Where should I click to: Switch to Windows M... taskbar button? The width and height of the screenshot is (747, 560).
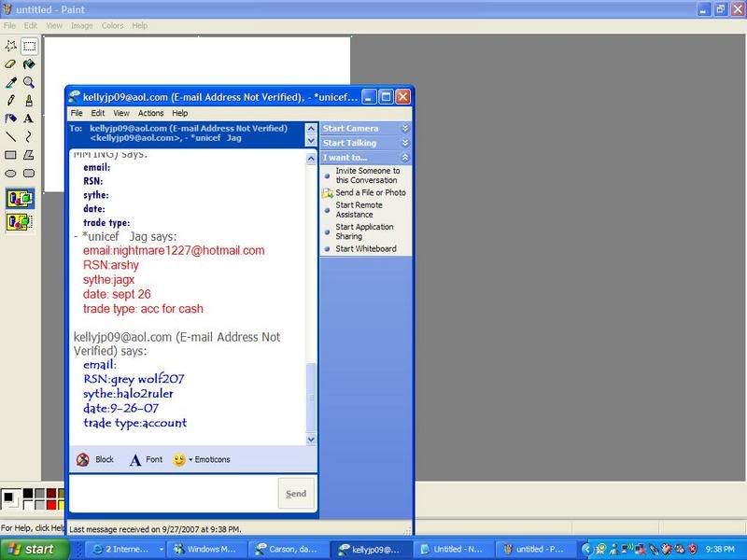[x=208, y=549]
